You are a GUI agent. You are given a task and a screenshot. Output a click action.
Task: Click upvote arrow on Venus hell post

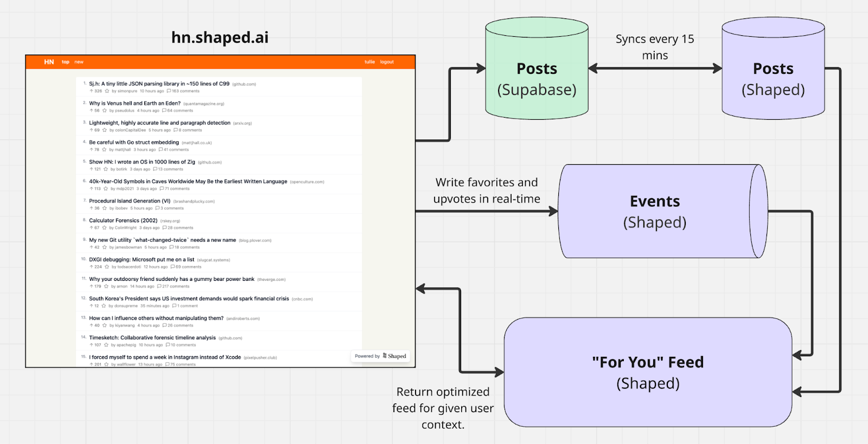coord(91,111)
